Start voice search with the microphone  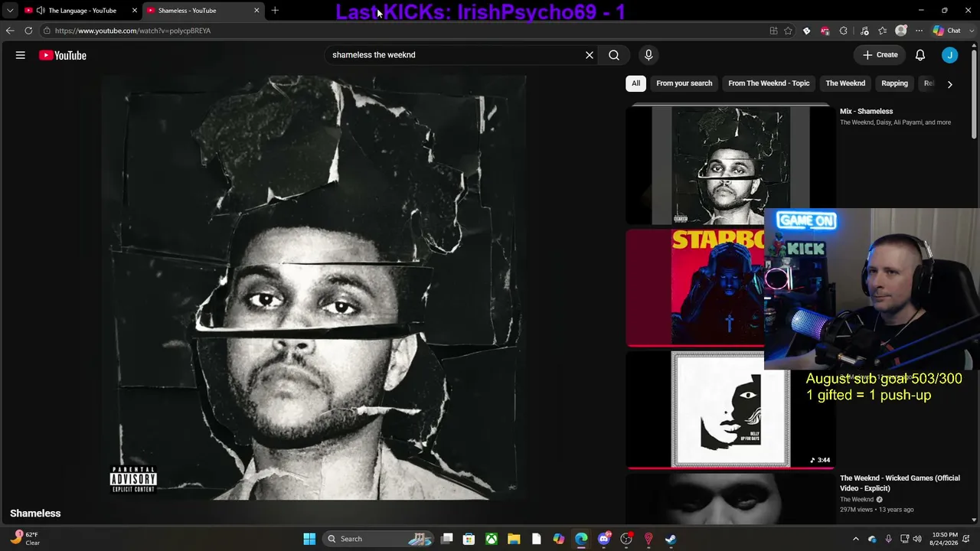tap(648, 55)
